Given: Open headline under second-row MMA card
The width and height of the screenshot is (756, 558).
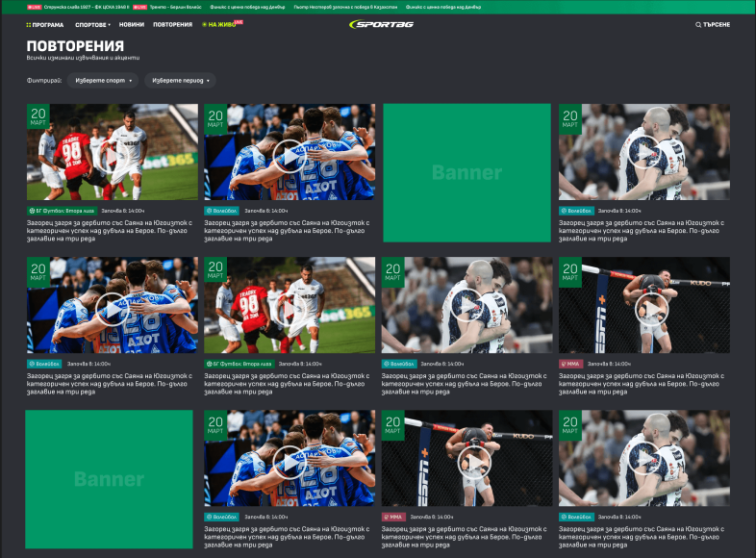Looking at the screenshot, I should pos(642,384).
